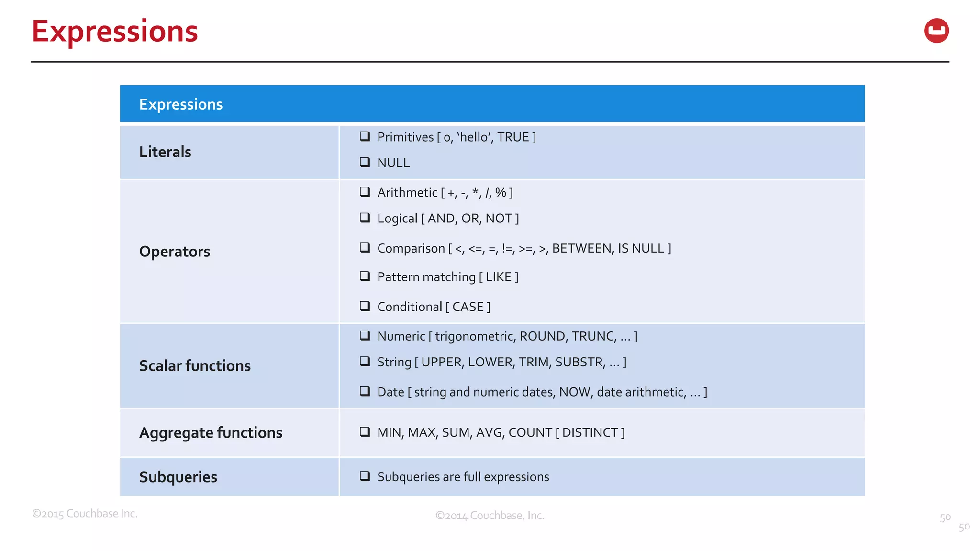Click the NULL literal text
Screen dimensions: 980x551
point(393,163)
